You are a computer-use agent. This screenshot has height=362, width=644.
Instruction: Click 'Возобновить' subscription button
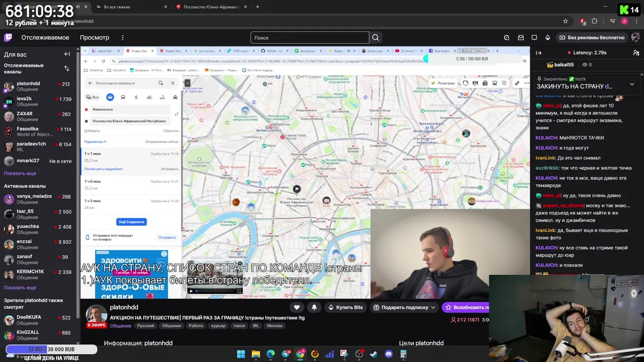coord(465,307)
